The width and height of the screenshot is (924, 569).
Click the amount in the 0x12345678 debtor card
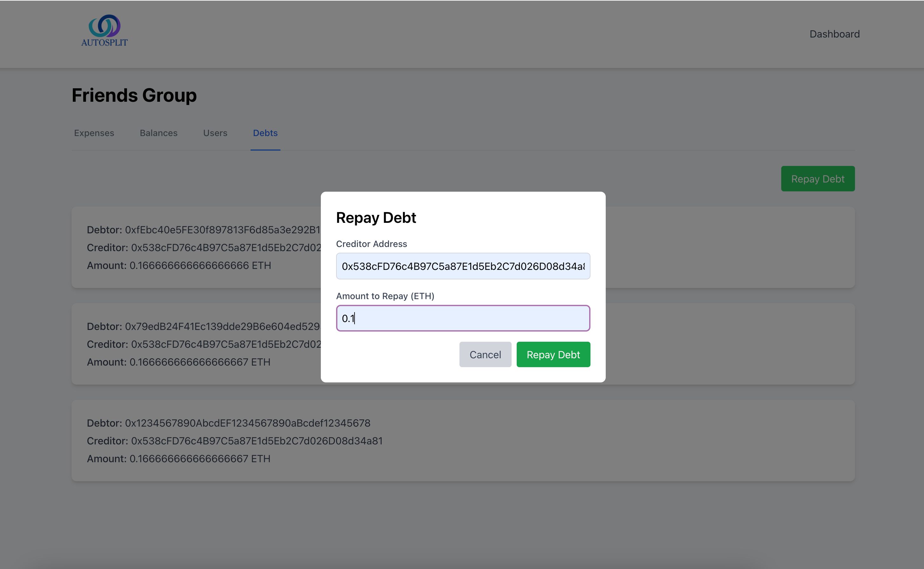[199, 459]
